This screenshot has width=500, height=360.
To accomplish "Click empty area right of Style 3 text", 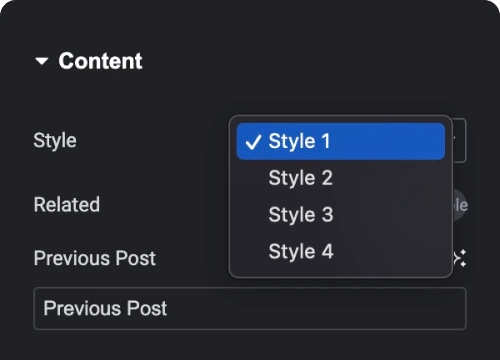I will pos(388,215).
